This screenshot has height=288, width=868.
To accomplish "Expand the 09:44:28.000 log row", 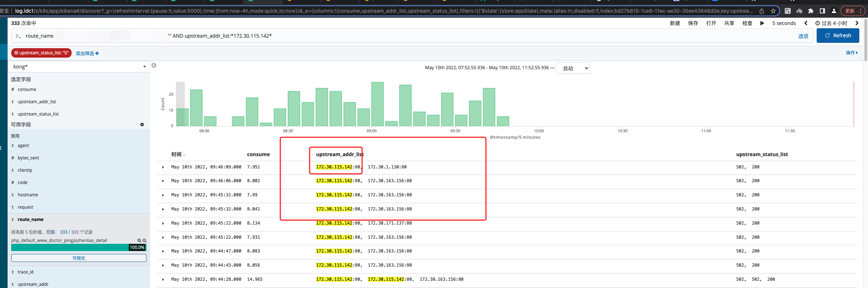I will pos(163,280).
